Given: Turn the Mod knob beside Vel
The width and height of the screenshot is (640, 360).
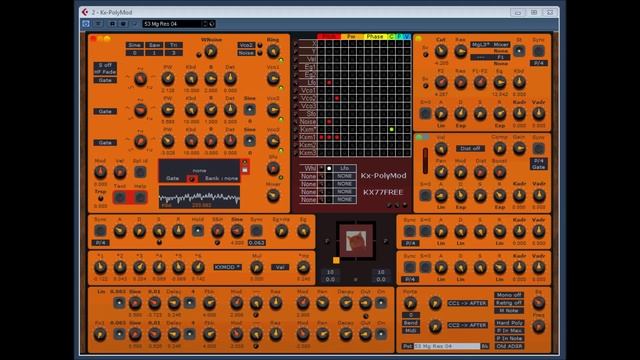Looking at the screenshot, I should point(100,172).
